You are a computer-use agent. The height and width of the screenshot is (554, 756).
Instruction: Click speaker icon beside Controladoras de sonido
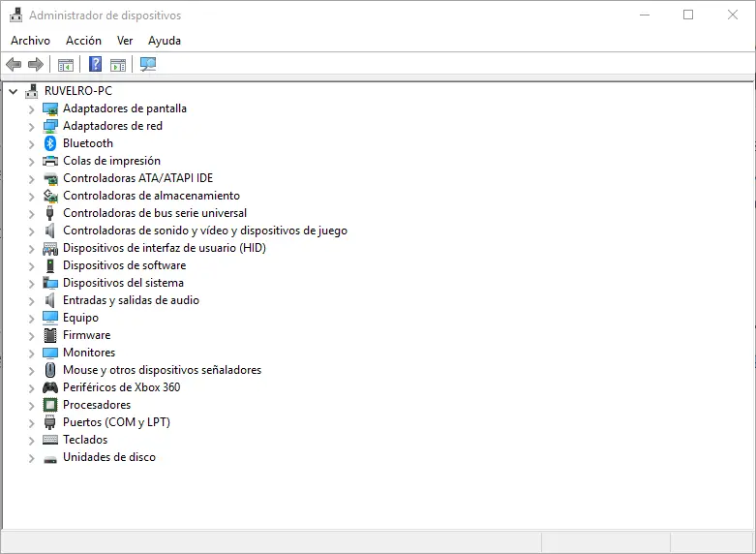49,231
